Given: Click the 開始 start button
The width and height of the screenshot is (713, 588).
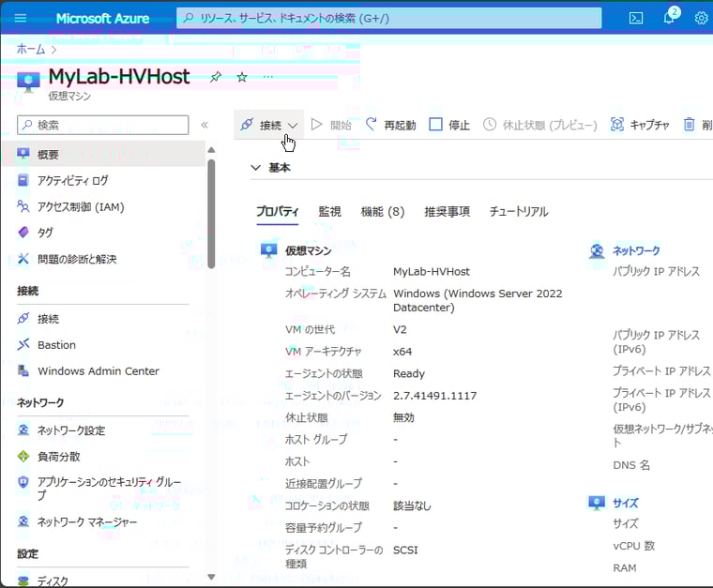Looking at the screenshot, I should click(x=331, y=125).
